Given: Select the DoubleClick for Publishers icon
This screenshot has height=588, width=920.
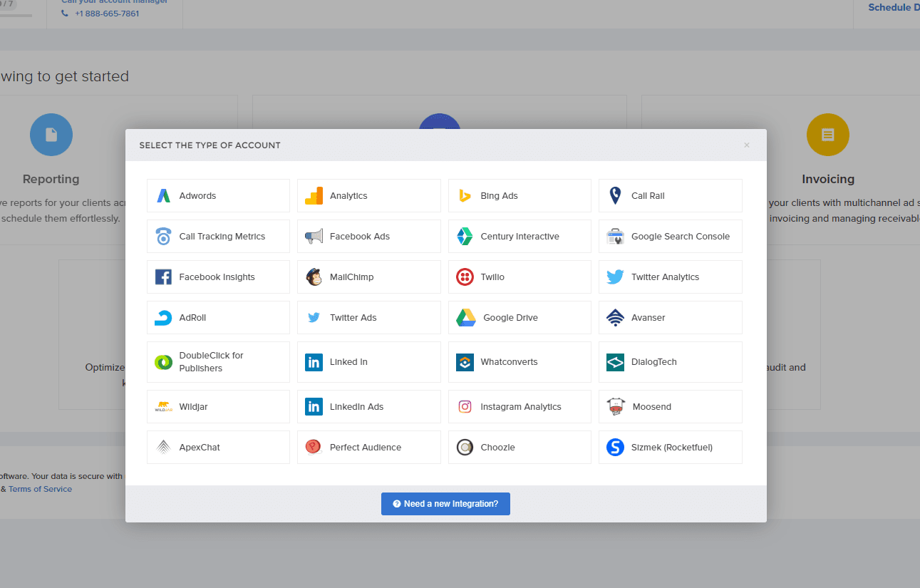Looking at the screenshot, I should click(163, 362).
